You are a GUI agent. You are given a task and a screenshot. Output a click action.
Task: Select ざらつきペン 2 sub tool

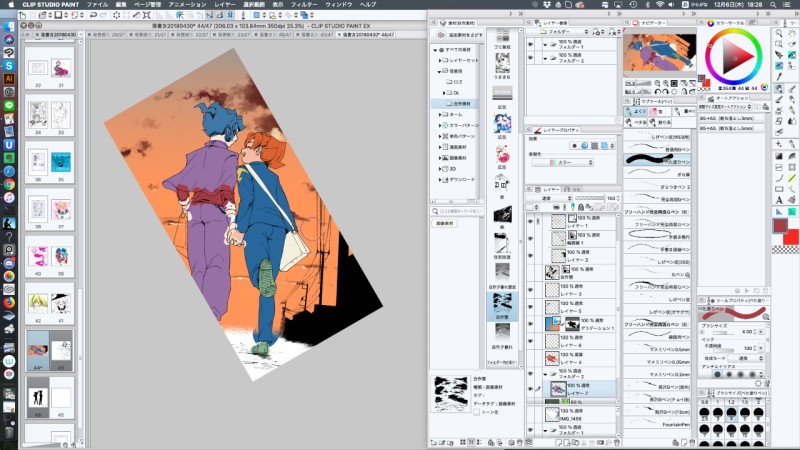coord(658,187)
